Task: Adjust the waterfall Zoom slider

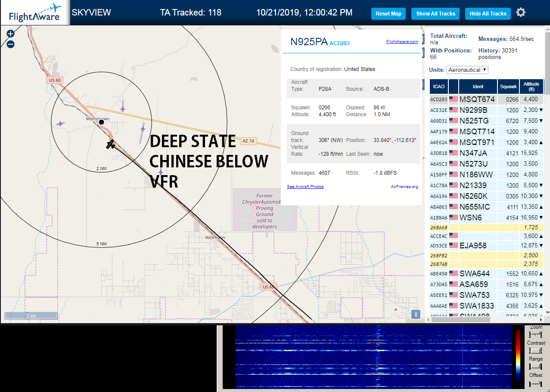Action: 536,335
